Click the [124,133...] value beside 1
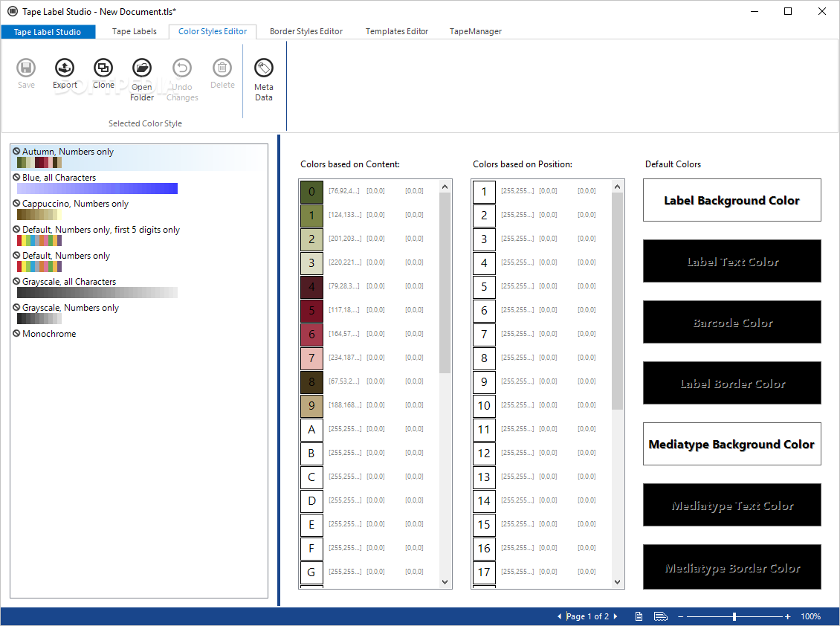 345,214
